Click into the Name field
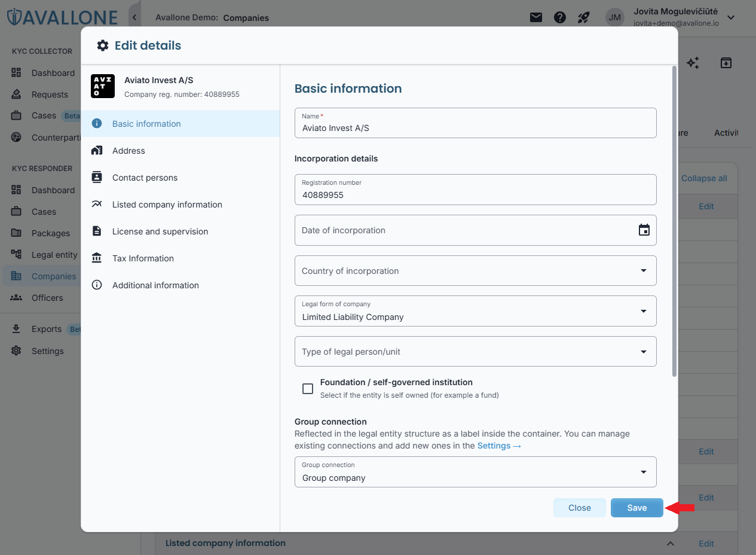 476,123
